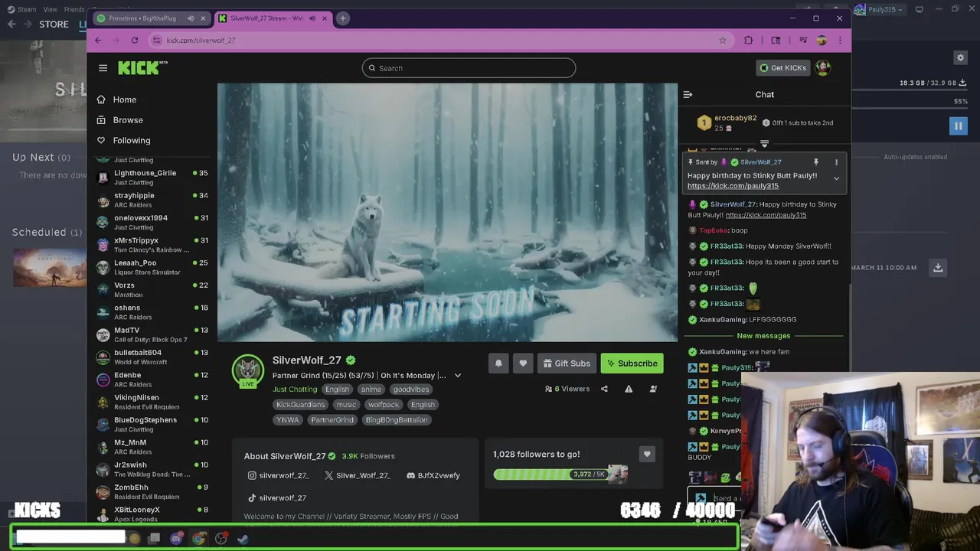The width and height of the screenshot is (980, 551).
Task: Open Lighthouse_Girlie channel in sidebar
Action: tap(152, 178)
